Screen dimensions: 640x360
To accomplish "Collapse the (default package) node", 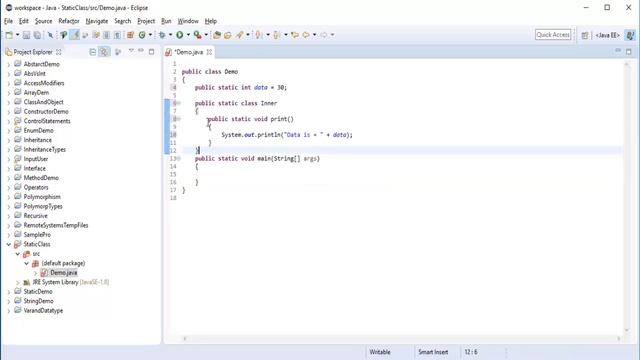I will (27, 263).
